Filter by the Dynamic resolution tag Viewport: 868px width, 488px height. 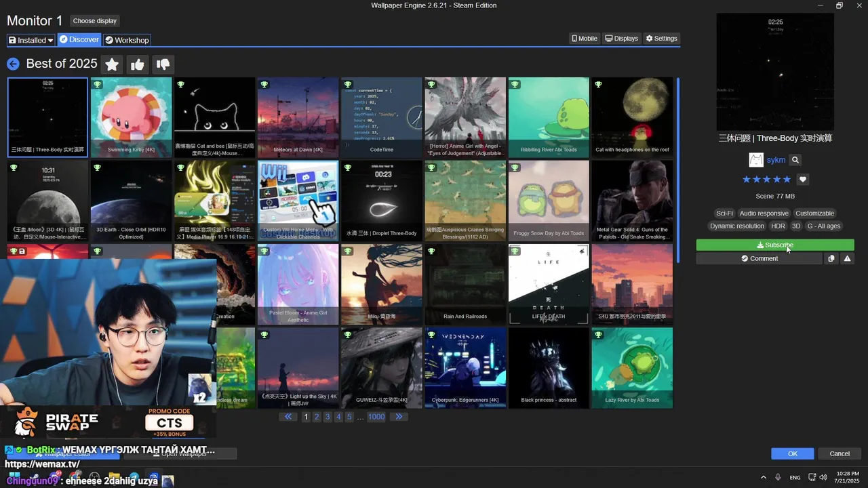tap(737, 226)
